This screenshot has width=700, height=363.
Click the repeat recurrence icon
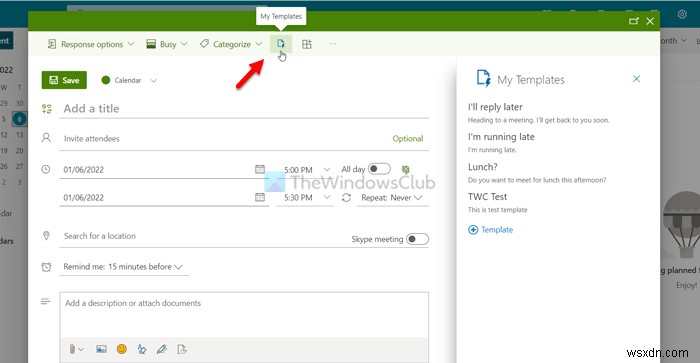click(346, 197)
